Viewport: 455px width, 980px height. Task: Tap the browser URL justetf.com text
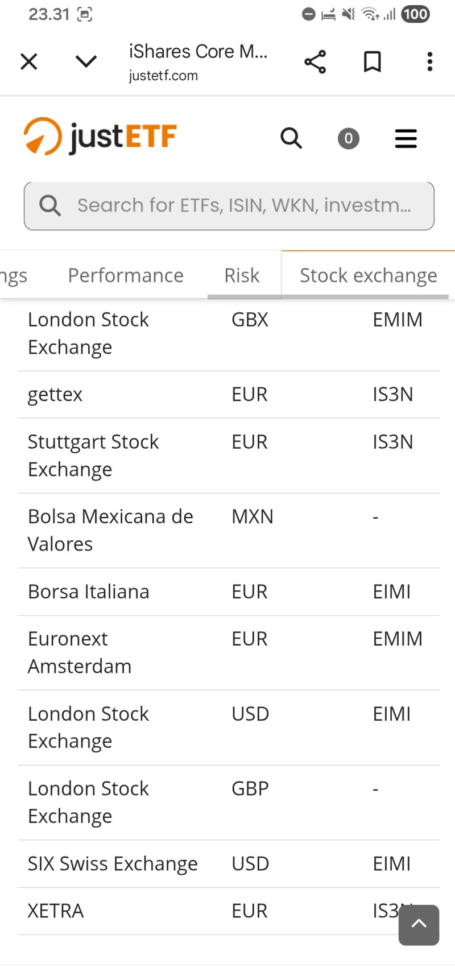pyautogui.click(x=163, y=76)
